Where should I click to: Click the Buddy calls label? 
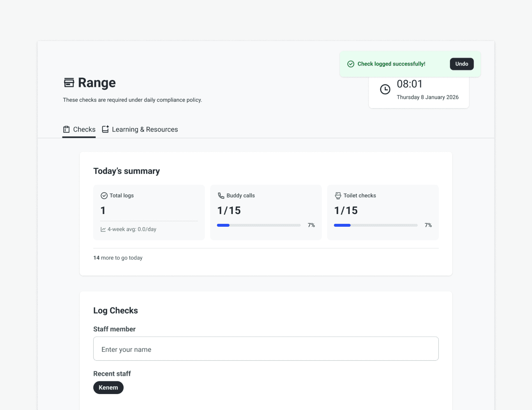click(241, 196)
